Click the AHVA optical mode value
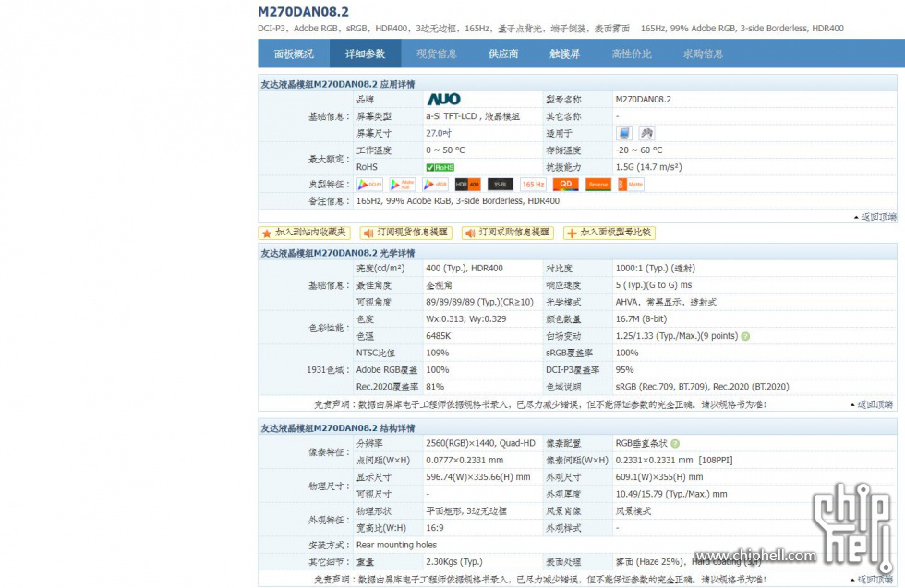 tap(666, 303)
